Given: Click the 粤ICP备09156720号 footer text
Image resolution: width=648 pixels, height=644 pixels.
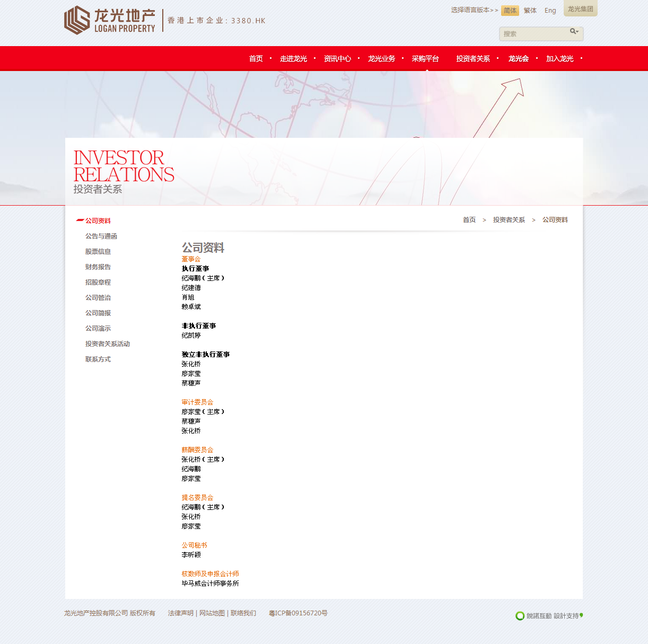Looking at the screenshot, I should (298, 613).
